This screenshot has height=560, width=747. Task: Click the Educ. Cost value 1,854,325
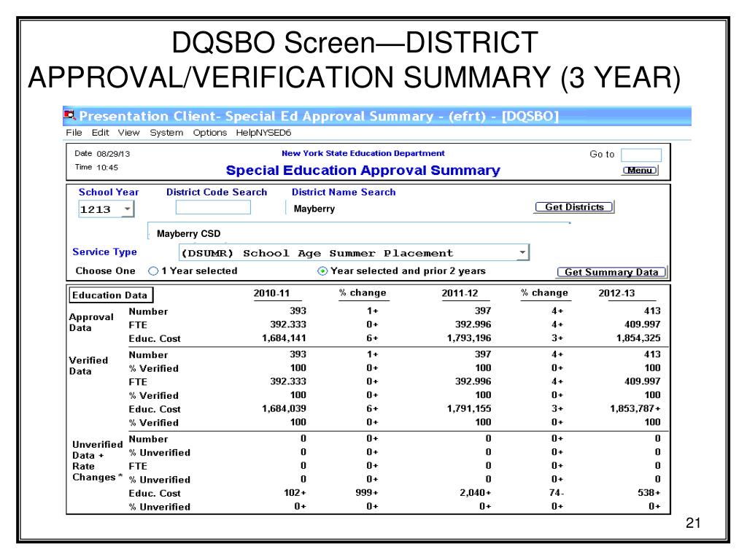pyautogui.click(x=638, y=338)
